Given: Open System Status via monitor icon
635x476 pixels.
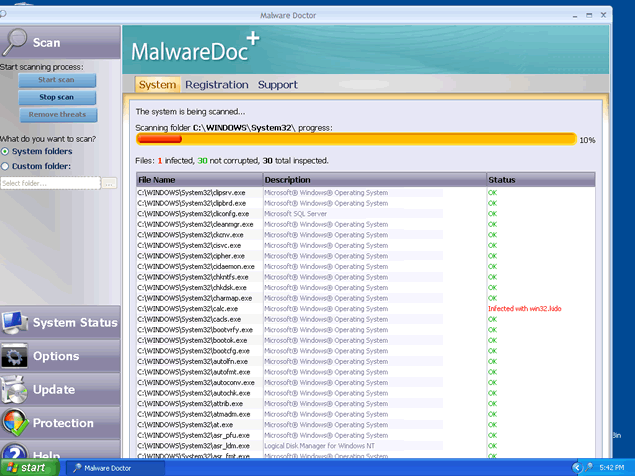Looking at the screenshot, I should click(14, 323).
